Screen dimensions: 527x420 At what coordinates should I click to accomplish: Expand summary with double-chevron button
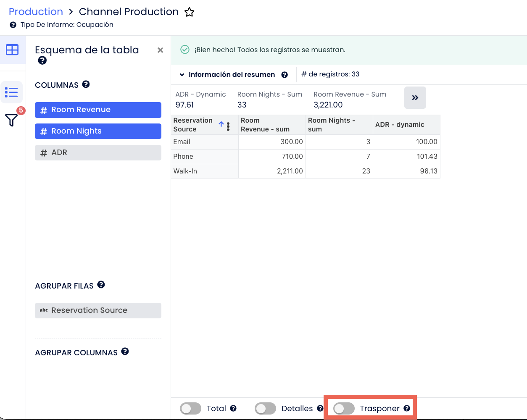point(415,98)
